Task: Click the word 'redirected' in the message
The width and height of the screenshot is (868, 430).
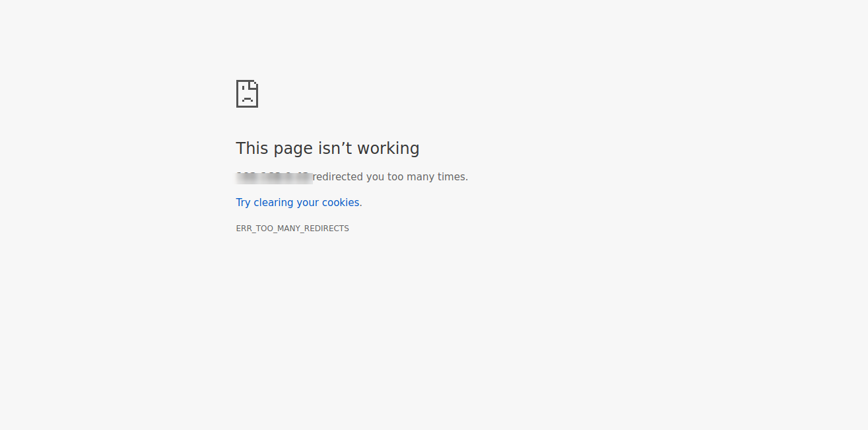Action: 338,177
